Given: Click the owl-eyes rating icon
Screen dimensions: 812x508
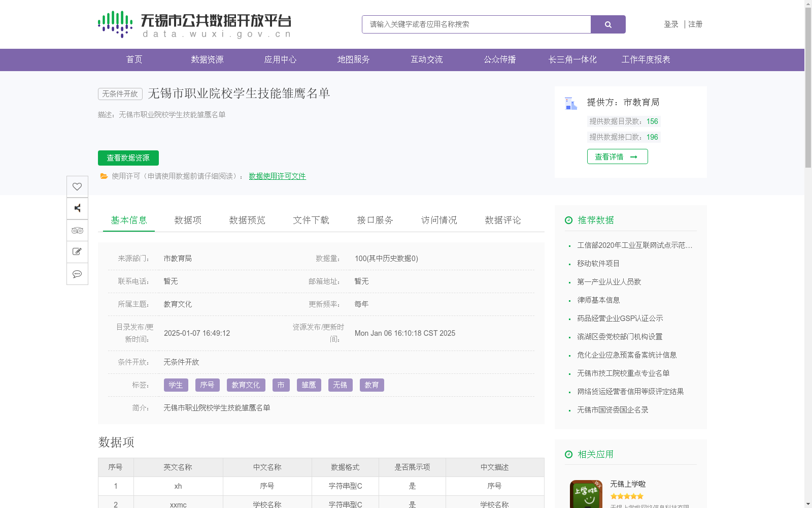Looking at the screenshot, I should coord(77,230).
